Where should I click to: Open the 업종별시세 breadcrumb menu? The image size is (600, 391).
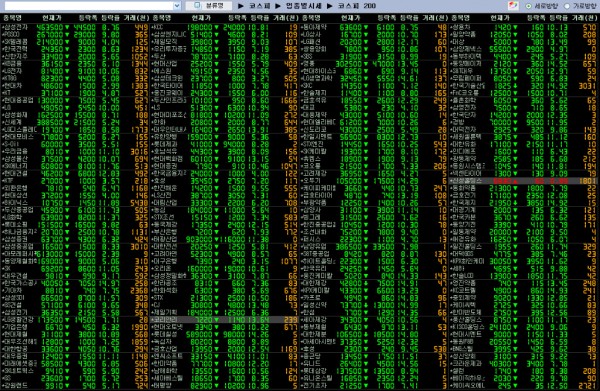coord(303,6)
